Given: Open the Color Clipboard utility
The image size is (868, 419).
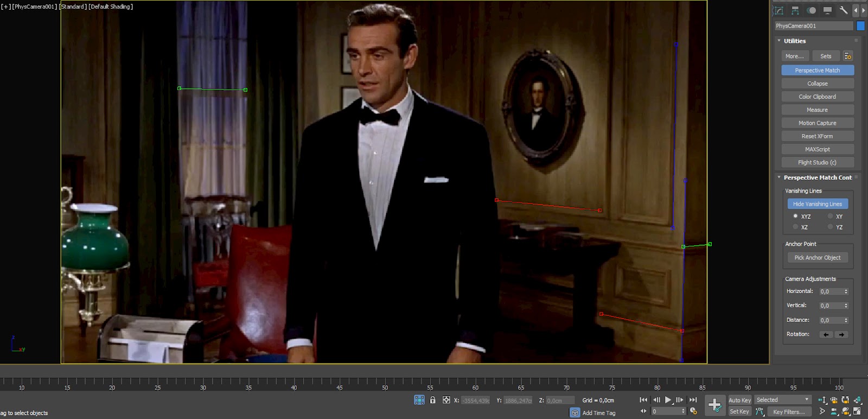Looking at the screenshot, I should point(818,97).
